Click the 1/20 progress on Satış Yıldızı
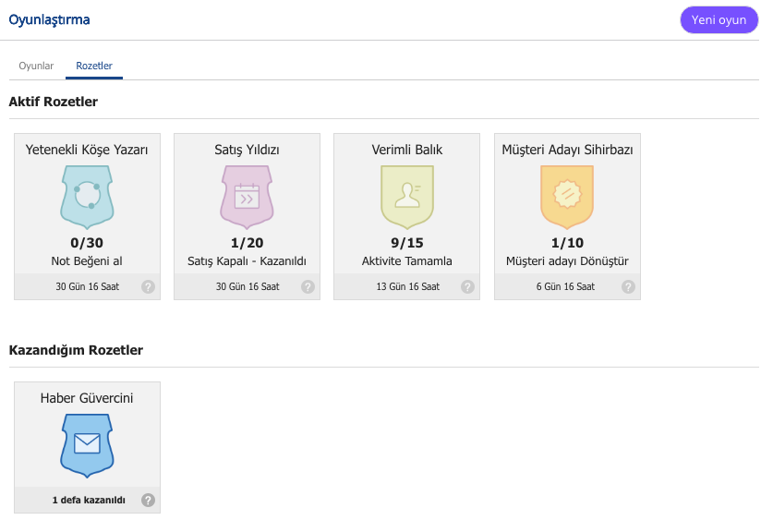Image resolution: width=773 pixels, height=532 pixels. [247, 243]
